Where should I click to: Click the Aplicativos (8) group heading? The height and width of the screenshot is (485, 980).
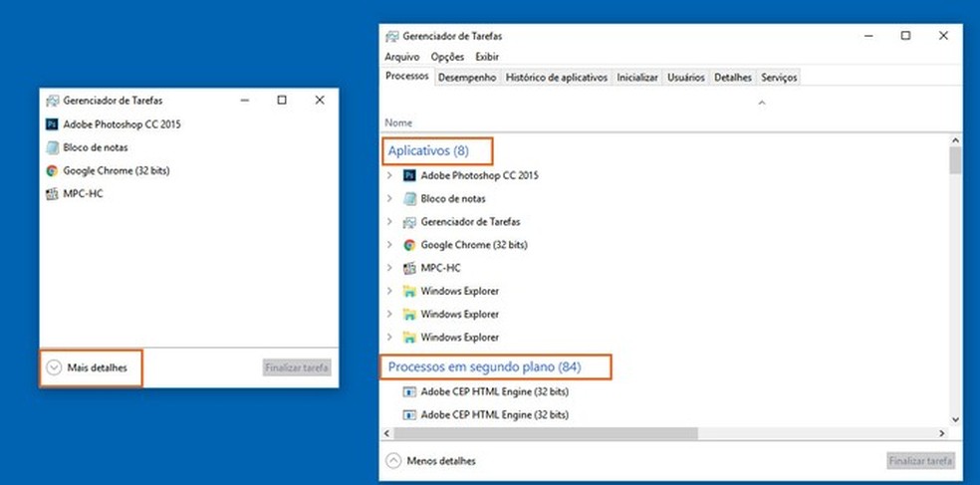click(x=428, y=150)
